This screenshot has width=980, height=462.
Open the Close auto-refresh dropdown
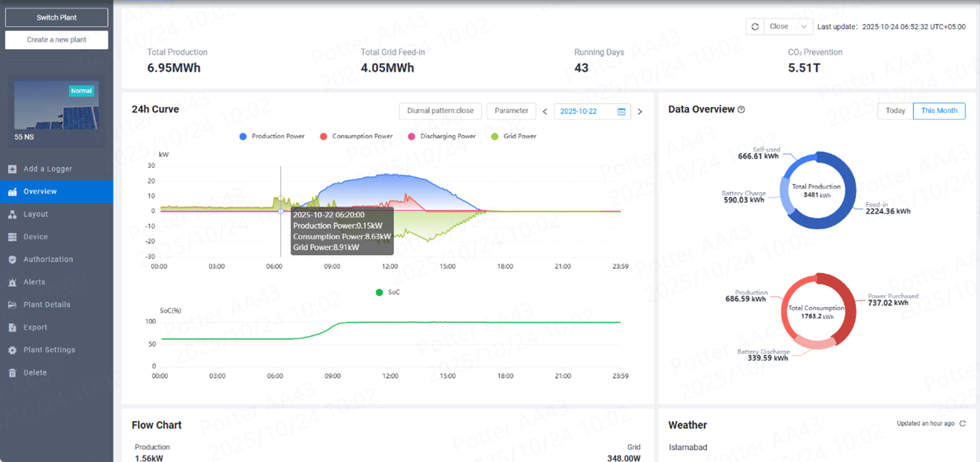(788, 27)
